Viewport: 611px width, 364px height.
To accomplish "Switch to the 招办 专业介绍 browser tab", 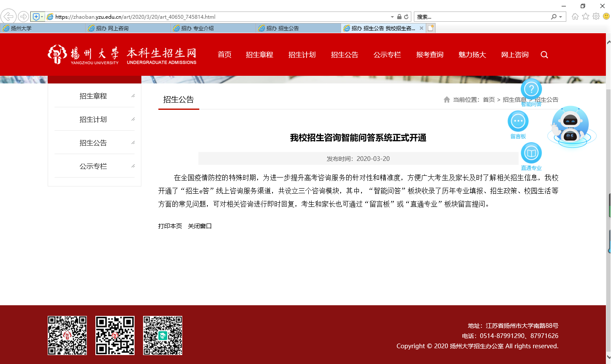I will [x=213, y=29].
